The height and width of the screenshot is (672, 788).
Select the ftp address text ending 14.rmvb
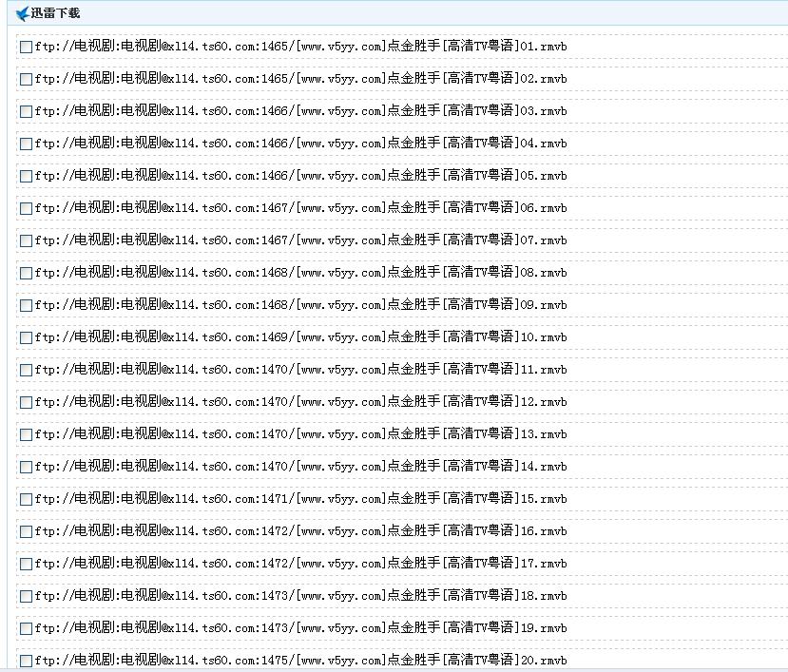[301, 466]
